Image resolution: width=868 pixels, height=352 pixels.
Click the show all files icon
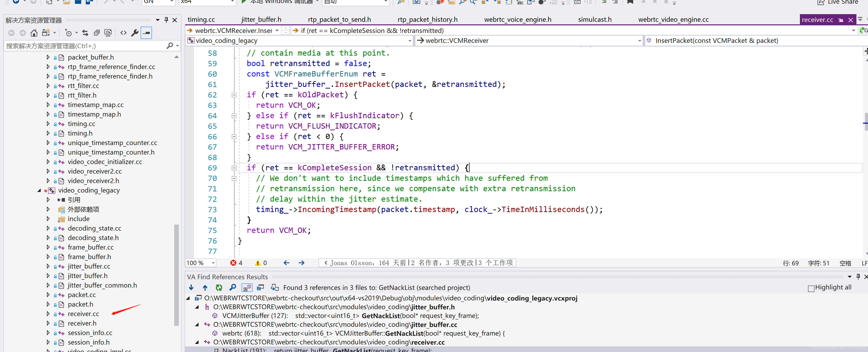[108, 33]
